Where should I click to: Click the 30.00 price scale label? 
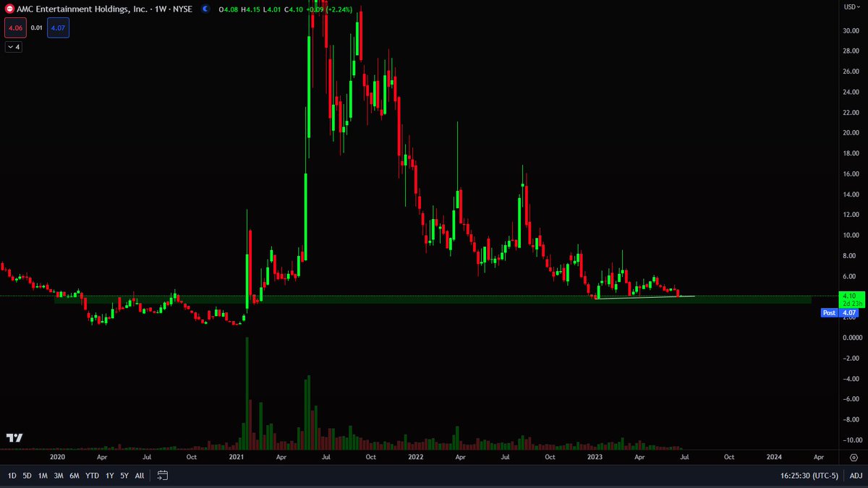pos(850,30)
